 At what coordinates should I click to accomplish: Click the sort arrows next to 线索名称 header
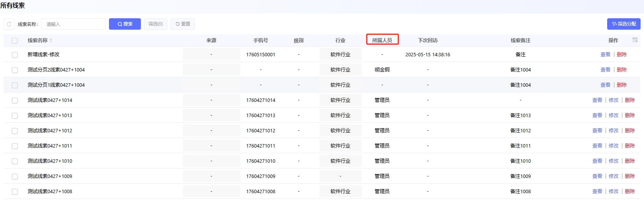coord(51,40)
